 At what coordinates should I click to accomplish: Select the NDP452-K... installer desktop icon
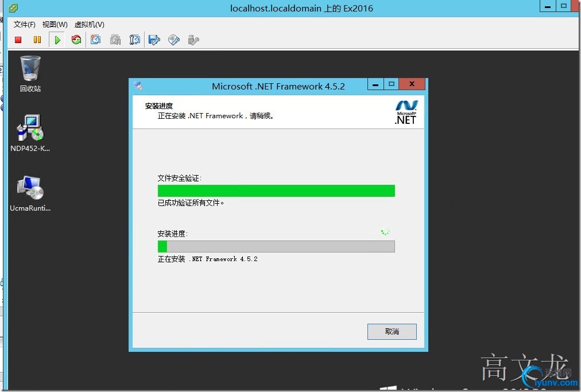click(x=30, y=133)
